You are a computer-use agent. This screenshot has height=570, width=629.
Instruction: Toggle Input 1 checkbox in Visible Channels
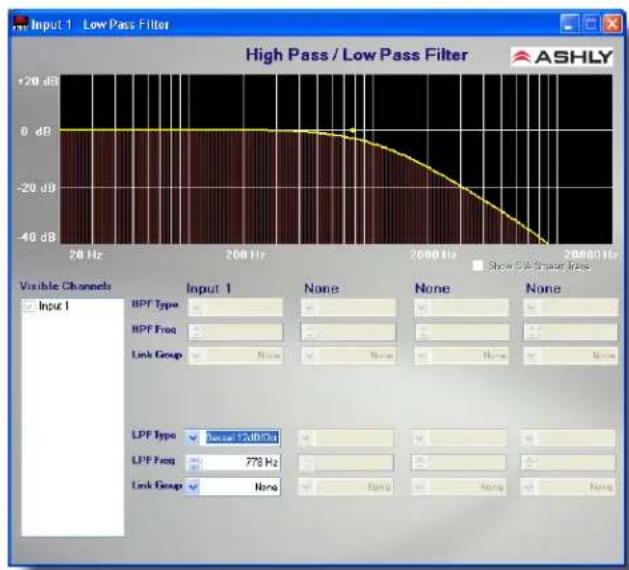(x=29, y=306)
